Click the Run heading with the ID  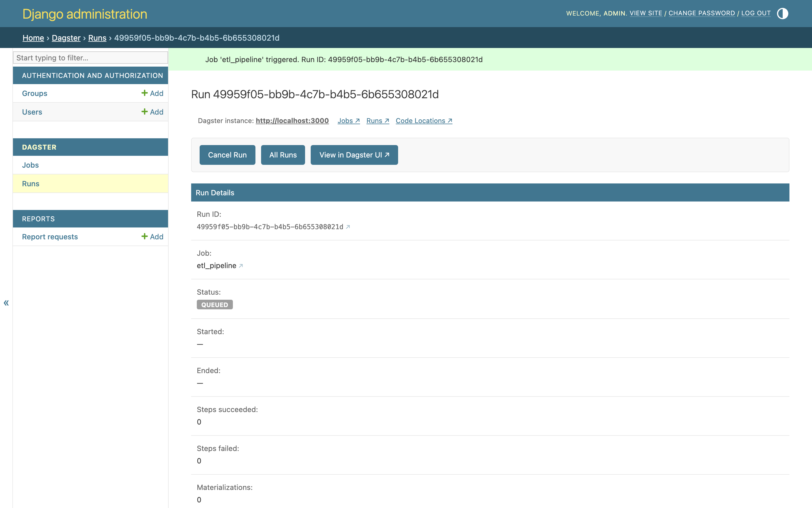click(x=315, y=95)
